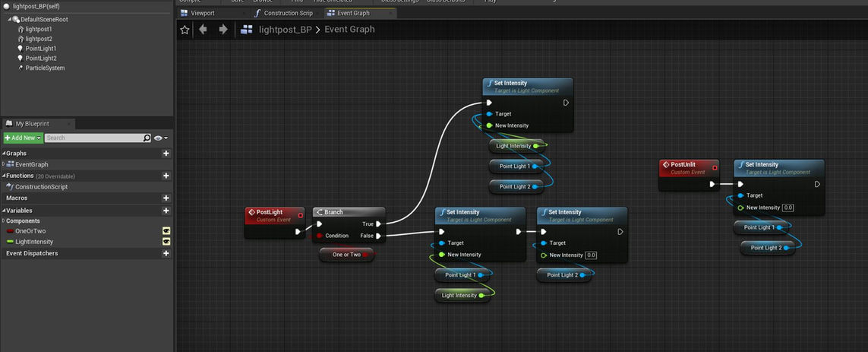The image size is (868, 352).
Task: Collapse the Graphs section
Action: point(3,154)
